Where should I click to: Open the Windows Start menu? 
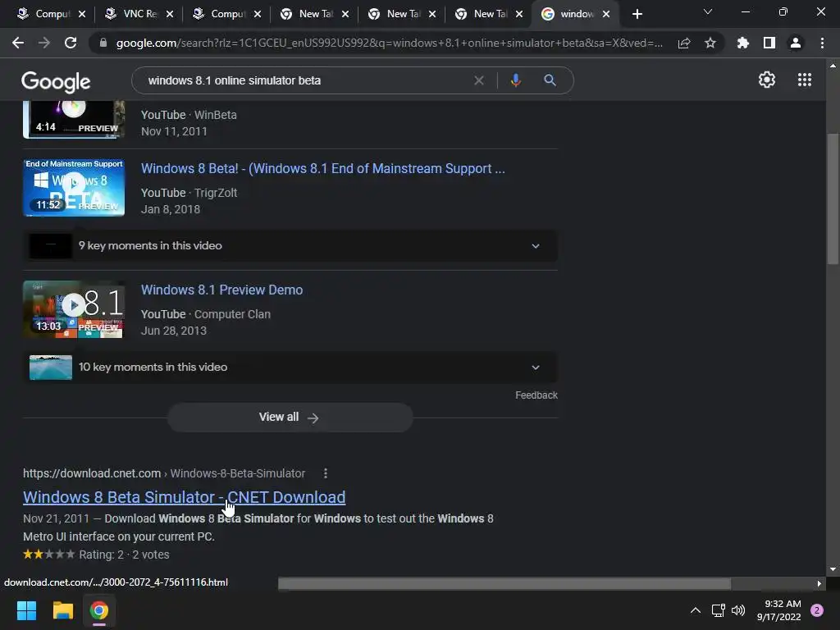[26, 610]
